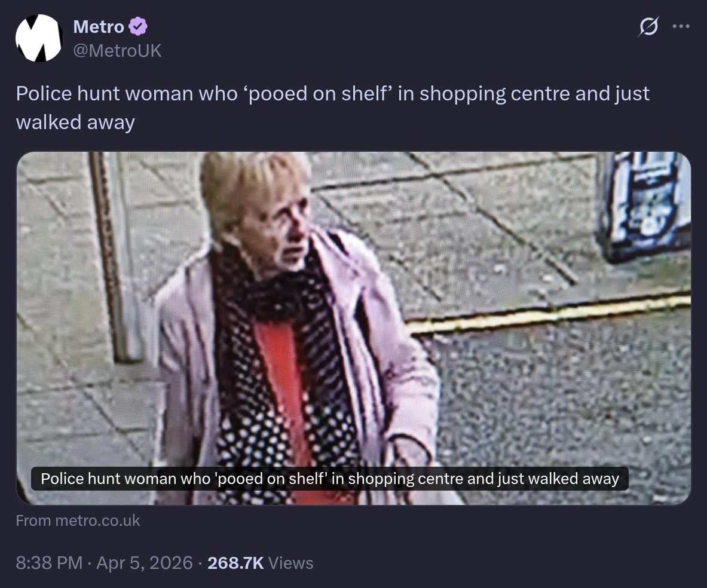707x588 pixels.
Task: Click the 'Views' label
Action: pos(290,563)
